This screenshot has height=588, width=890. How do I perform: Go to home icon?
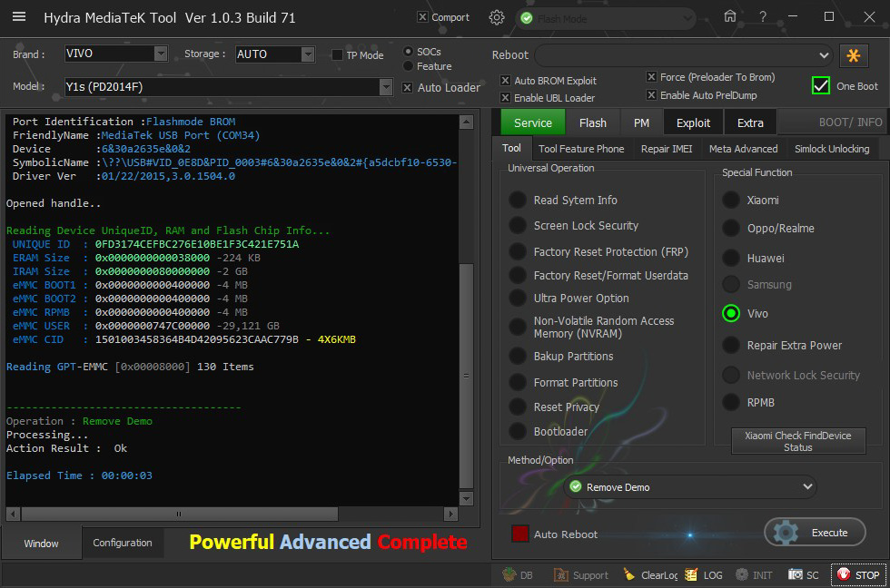pos(730,16)
